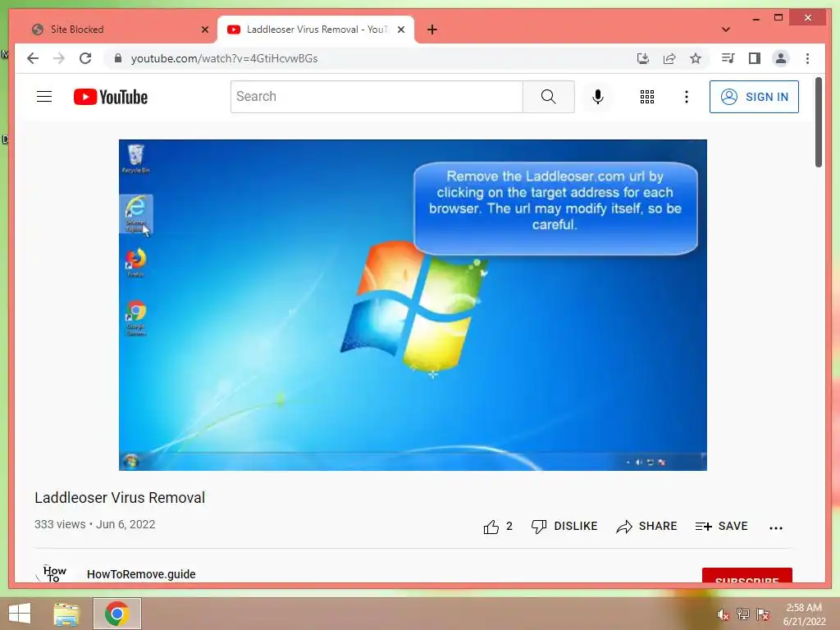
Task: Open YouTube settings three-dot menu
Action: pyautogui.click(x=687, y=97)
